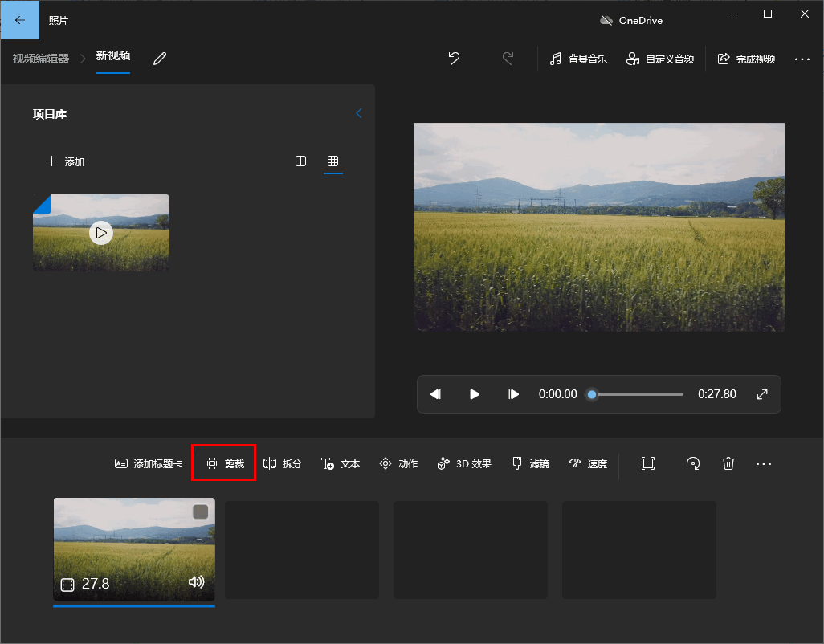Switch library to small grid view
824x644 pixels.
[332, 161]
